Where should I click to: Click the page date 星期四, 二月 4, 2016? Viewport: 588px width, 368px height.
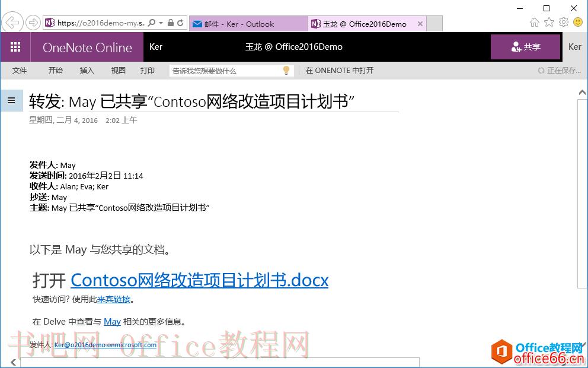tap(63, 120)
